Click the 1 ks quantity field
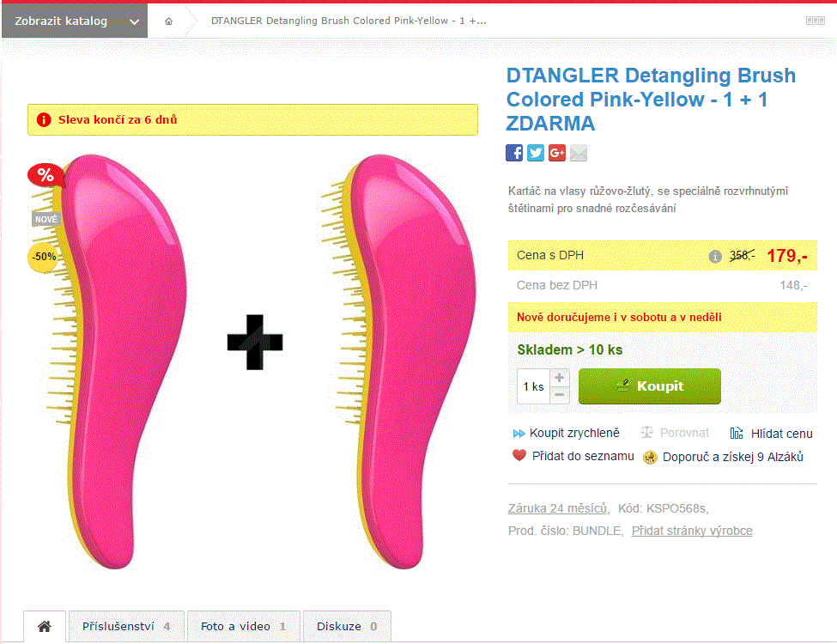Screen dimensions: 837x644 click(533, 386)
